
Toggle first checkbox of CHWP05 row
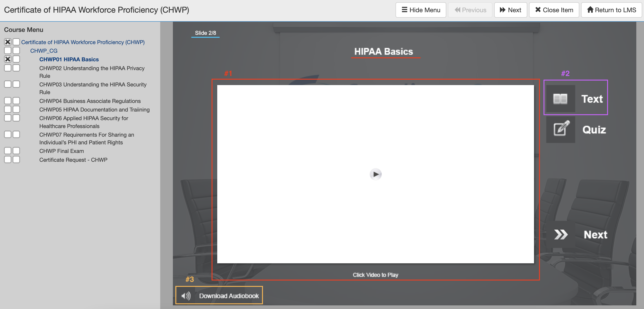coord(8,109)
